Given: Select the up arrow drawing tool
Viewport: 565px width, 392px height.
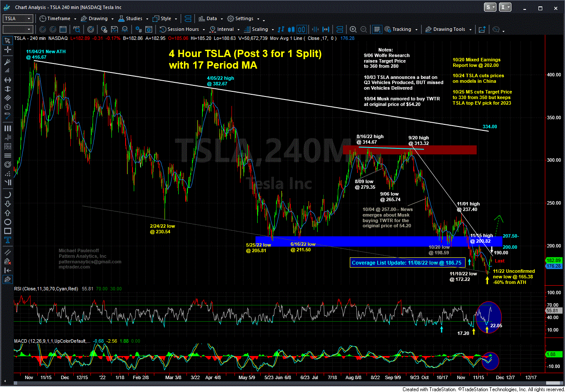Looking at the screenshot, I should pyautogui.click(x=7, y=212).
